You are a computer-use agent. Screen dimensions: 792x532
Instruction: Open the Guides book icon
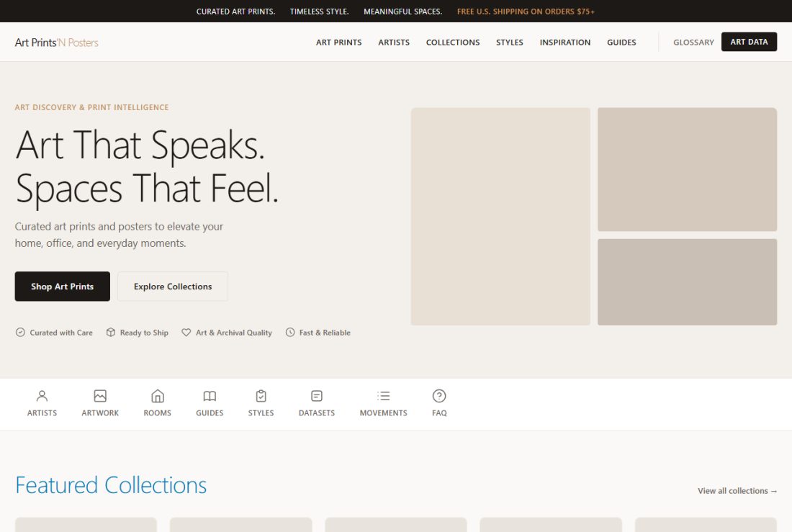[210, 396]
